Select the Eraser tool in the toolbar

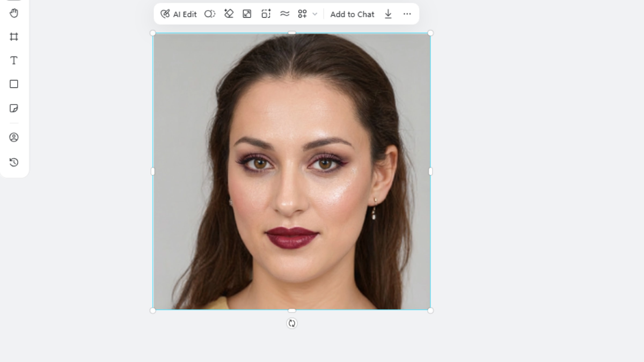[x=229, y=14]
